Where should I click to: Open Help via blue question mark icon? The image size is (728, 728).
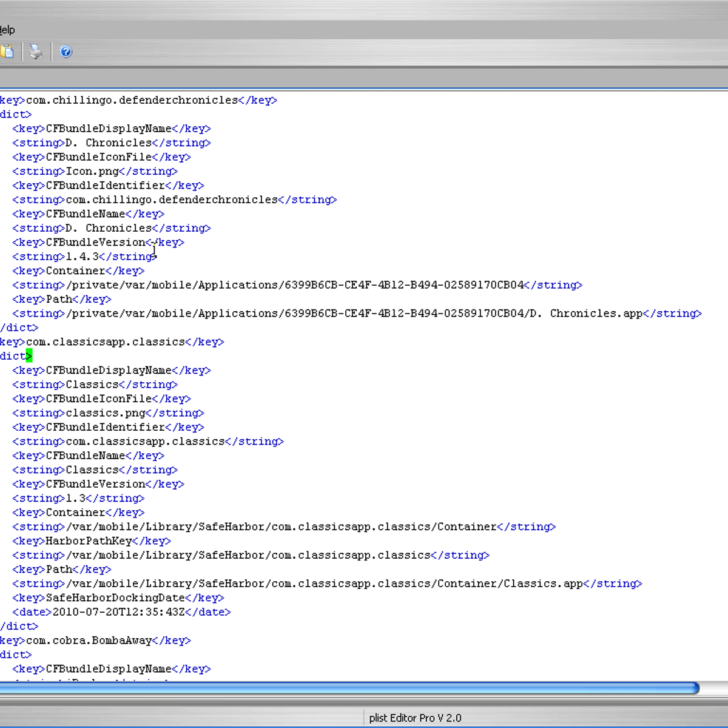click(x=66, y=52)
